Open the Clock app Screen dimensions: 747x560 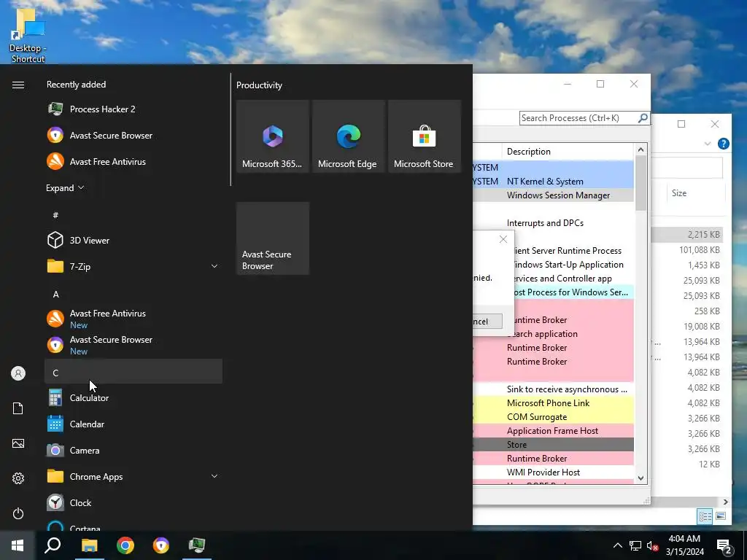(x=133, y=502)
